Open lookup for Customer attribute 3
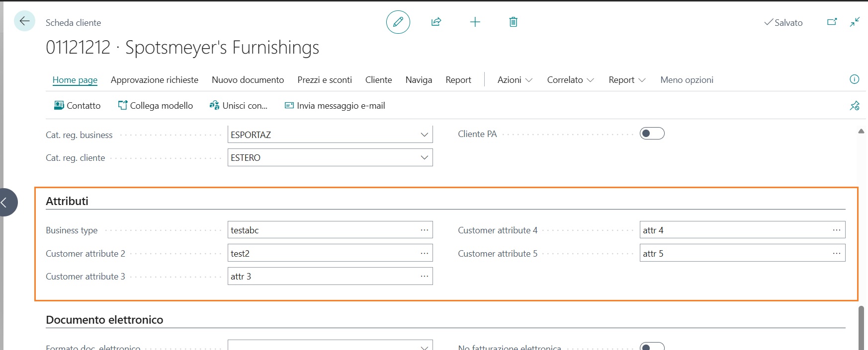Screen dimensions: 868x350 pyautogui.click(x=424, y=276)
